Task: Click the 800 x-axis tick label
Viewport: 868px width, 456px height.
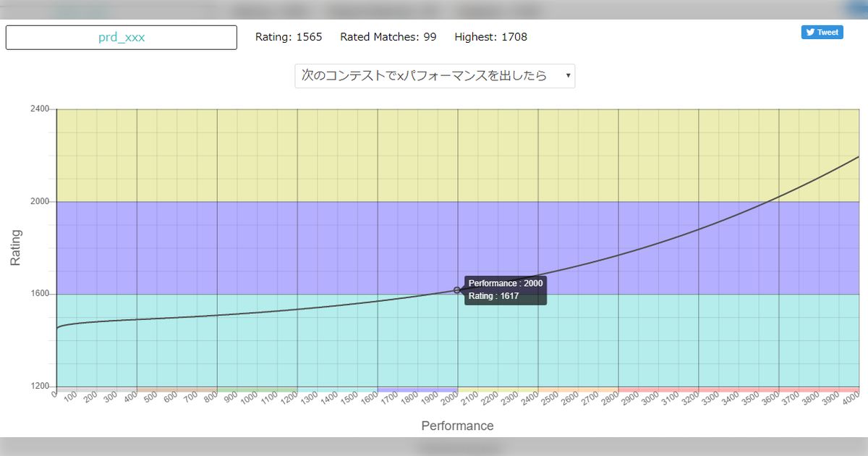Action: pyautogui.click(x=210, y=397)
